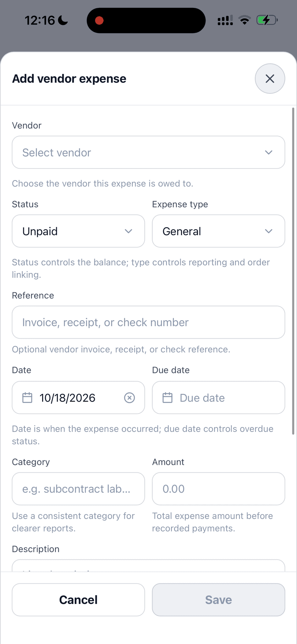Click the Date field showing 10/18/2026
This screenshot has height=644, width=297.
[78, 398]
